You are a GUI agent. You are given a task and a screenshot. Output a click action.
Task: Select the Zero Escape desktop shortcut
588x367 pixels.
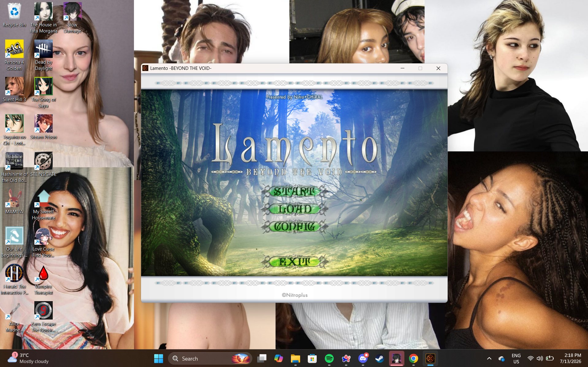(x=44, y=317)
